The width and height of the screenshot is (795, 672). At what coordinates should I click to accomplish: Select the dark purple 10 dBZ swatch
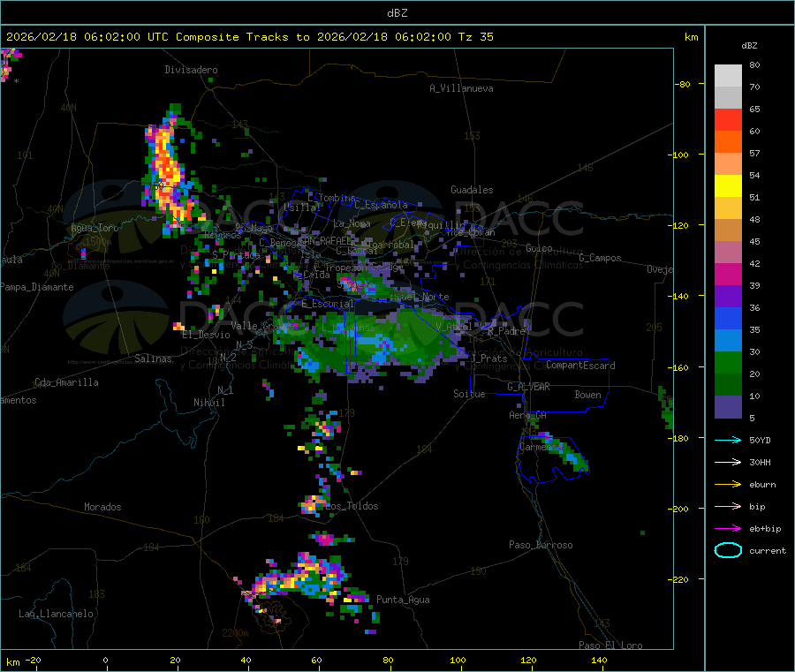[x=728, y=407]
